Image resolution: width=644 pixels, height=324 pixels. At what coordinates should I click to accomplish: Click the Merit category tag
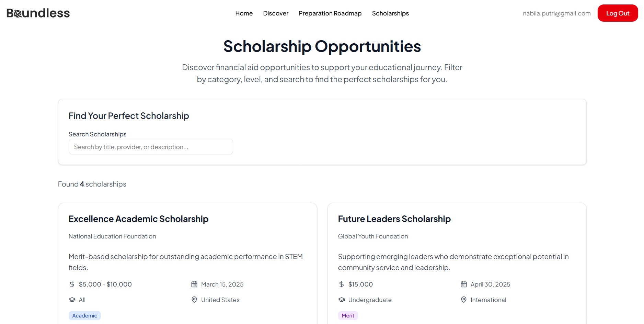tap(348, 315)
